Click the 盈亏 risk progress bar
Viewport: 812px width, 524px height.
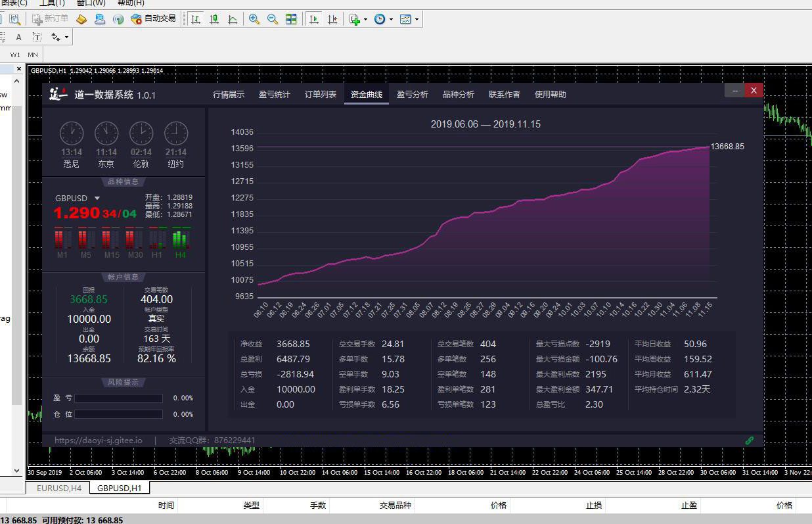pyautogui.click(x=118, y=398)
